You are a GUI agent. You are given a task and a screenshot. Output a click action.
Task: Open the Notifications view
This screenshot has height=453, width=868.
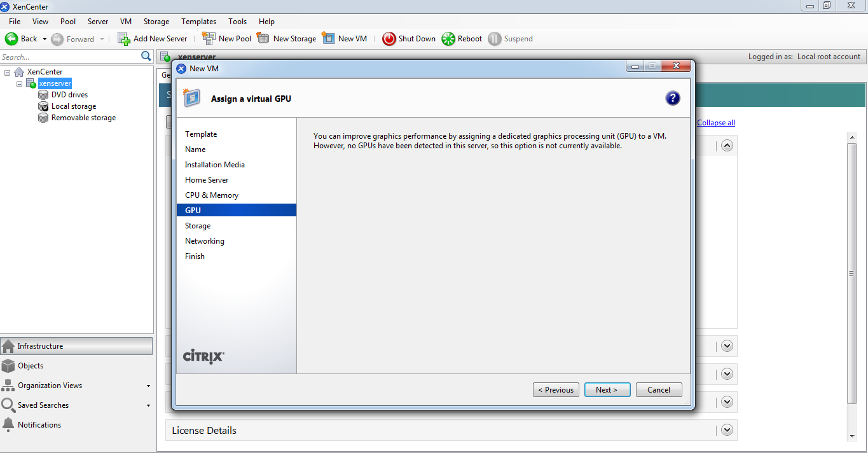[x=76, y=425]
